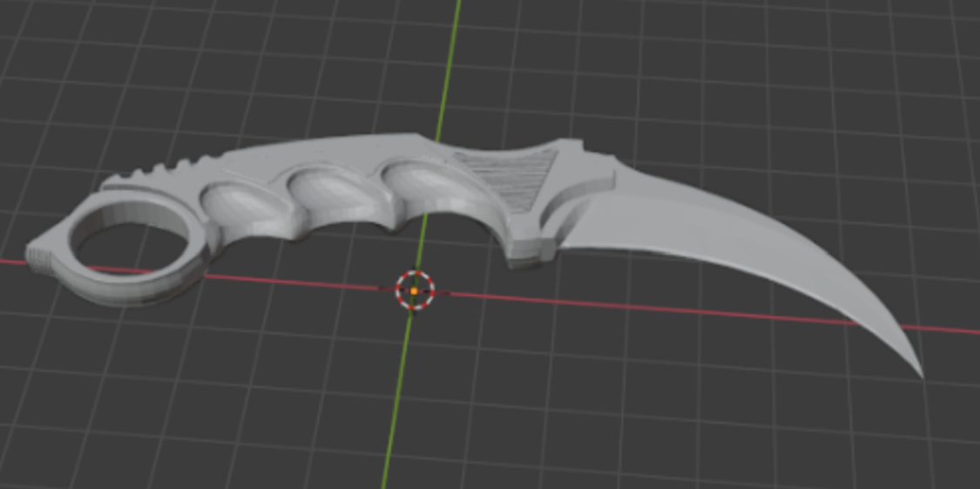Click the middle finger groove of the handle
Screen dimensions: 980x489
pyautogui.click(x=333, y=193)
